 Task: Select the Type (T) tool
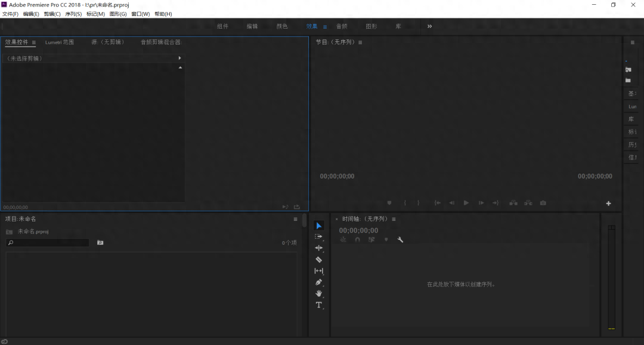pos(318,304)
